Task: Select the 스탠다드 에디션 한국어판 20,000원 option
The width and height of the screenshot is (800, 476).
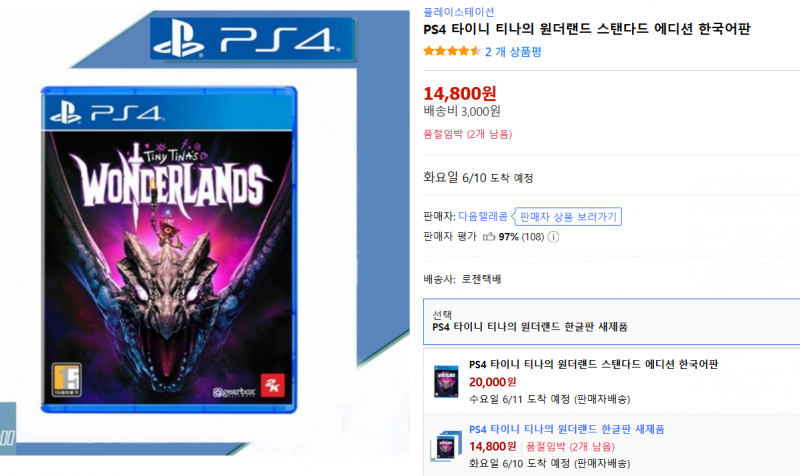Action: coord(611,381)
